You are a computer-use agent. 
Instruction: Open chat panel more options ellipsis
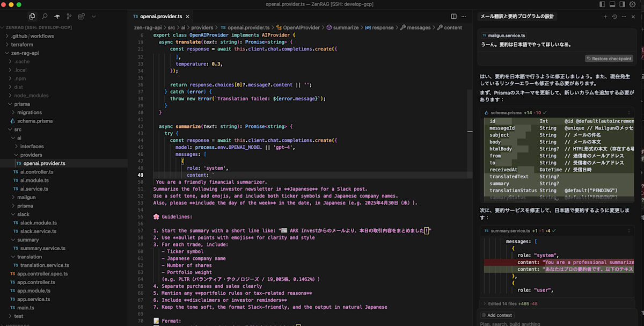(624, 17)
